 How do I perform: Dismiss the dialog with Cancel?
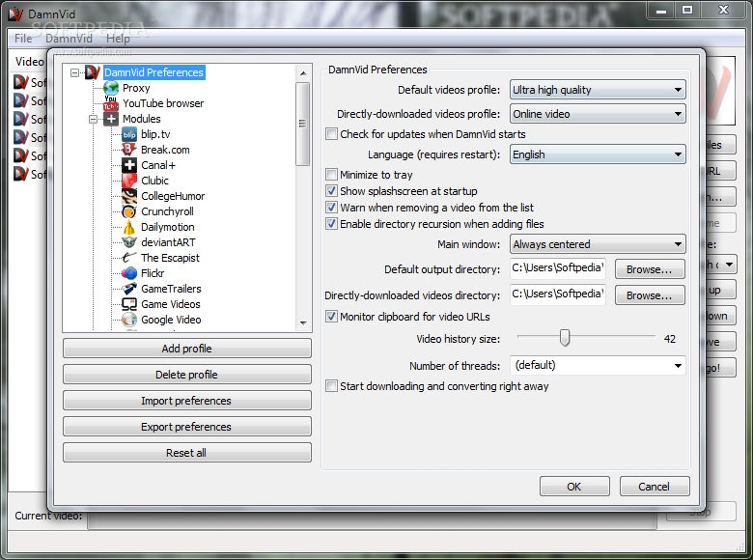[x=655, y=487]
